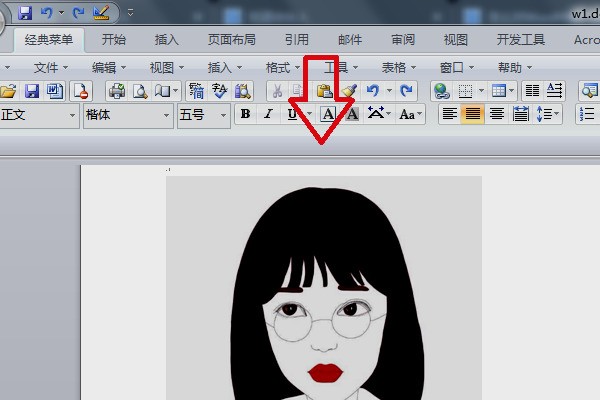Screen dimensions: 600x400
Task: Click the Print icon in toolbar
Action: (x=117, y=91)
